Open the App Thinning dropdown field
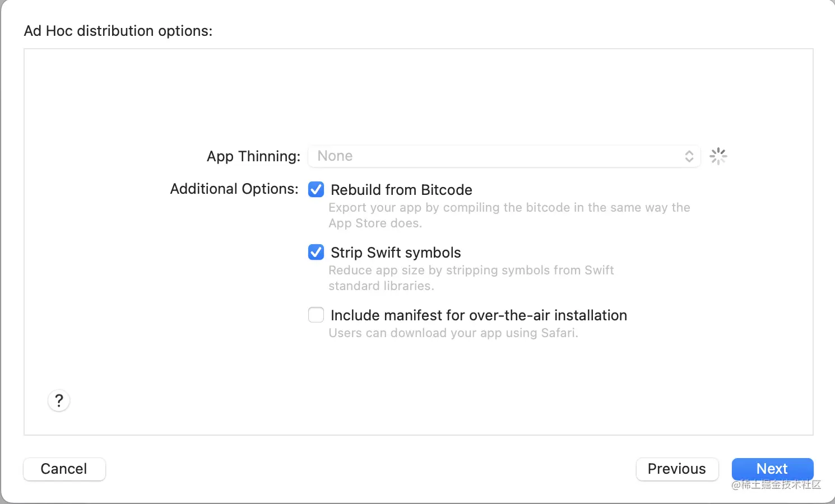 click(x=503, y=156)
